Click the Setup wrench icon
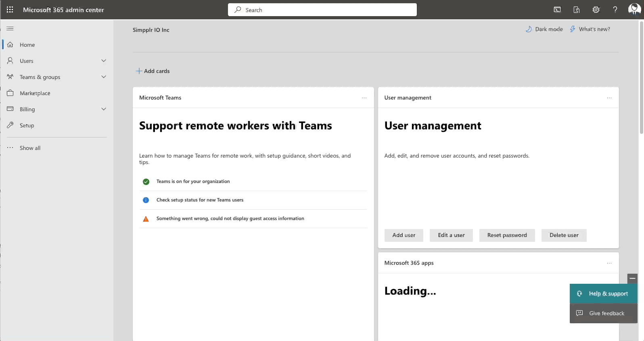644x341 pixels. click(x=10, y=125)
